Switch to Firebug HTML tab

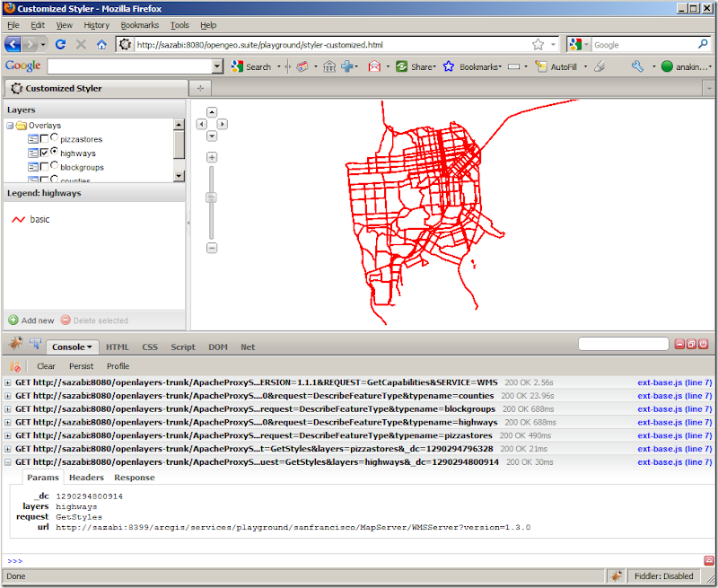coord(118,347)
